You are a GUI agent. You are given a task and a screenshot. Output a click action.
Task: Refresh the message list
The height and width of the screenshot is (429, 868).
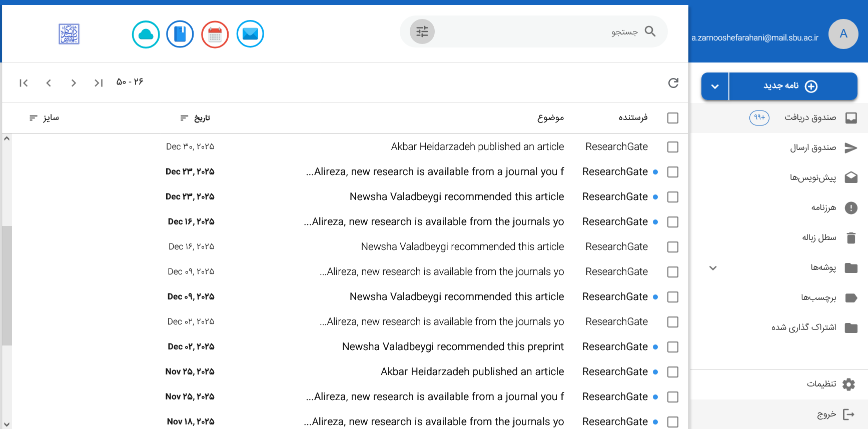coord(673,83)
